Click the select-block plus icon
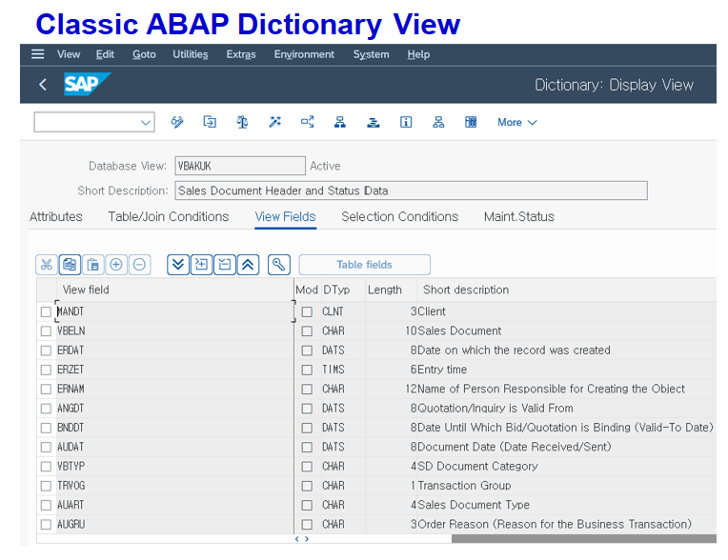 pos(201,265)
